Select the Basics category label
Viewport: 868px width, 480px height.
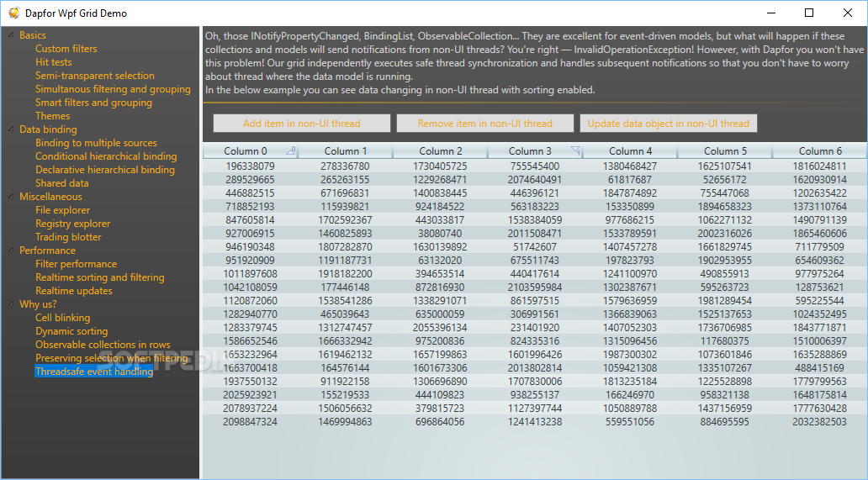tap(33, 35)
